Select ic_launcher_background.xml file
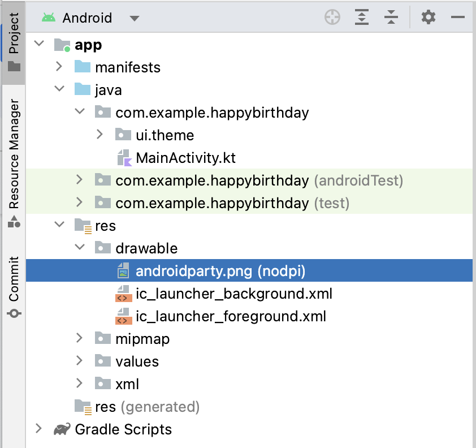 coord(233,294)
